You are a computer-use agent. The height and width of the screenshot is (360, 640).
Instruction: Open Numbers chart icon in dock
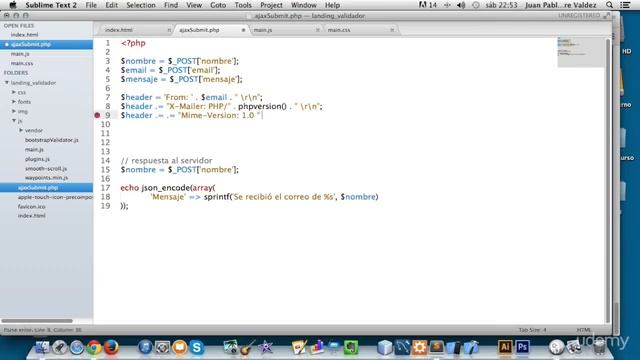(x=317, y=347)
